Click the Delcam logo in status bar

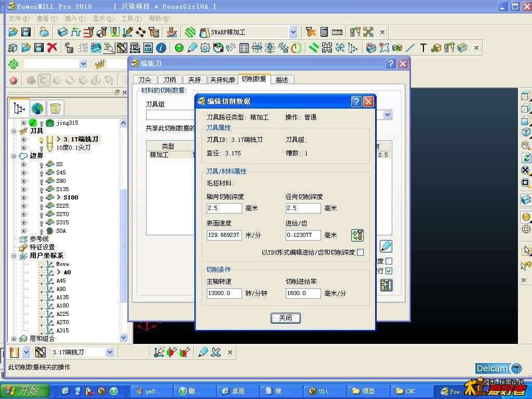click(x=499, y=368)
